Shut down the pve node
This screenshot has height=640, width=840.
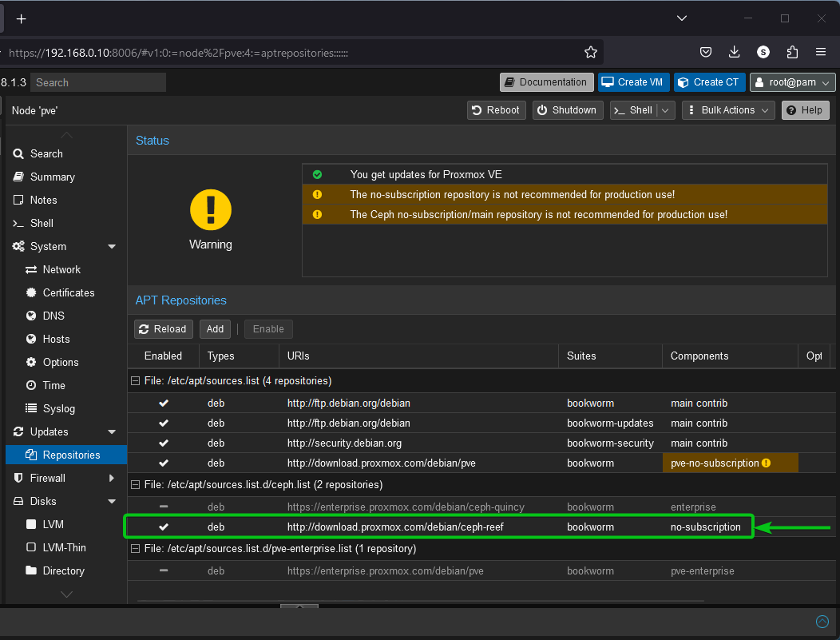tap(568, 110)
